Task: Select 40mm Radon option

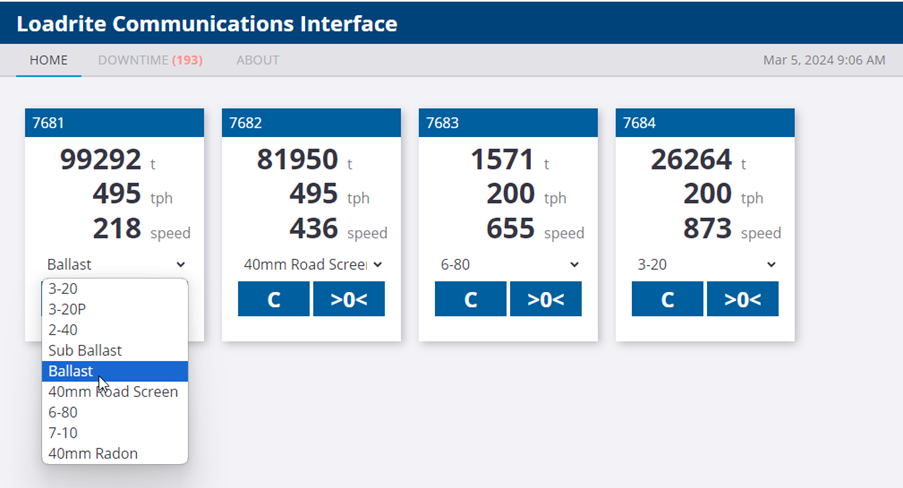Action: [x=115, y=453]
